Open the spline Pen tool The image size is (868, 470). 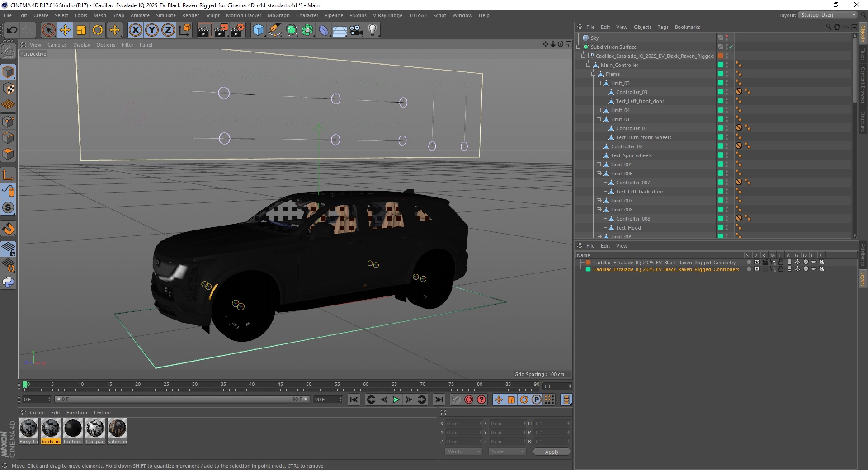pos(274,30)
